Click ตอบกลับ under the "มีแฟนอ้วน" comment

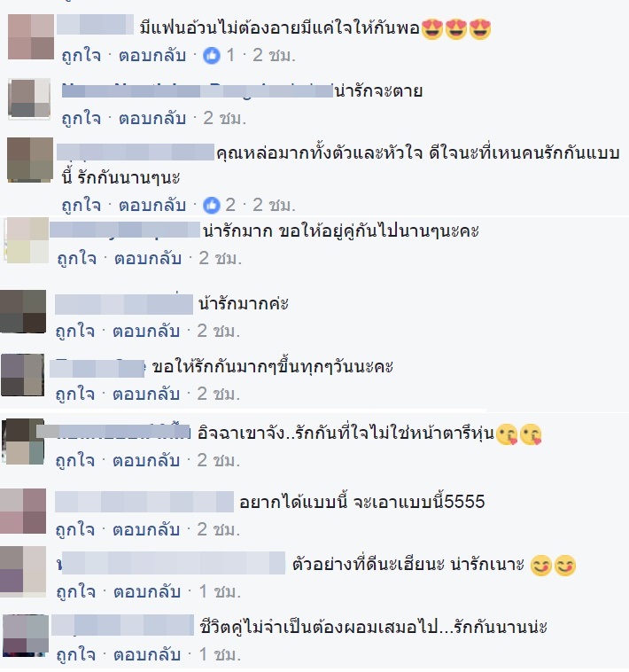pyautogui.click(x=152, y=56)
